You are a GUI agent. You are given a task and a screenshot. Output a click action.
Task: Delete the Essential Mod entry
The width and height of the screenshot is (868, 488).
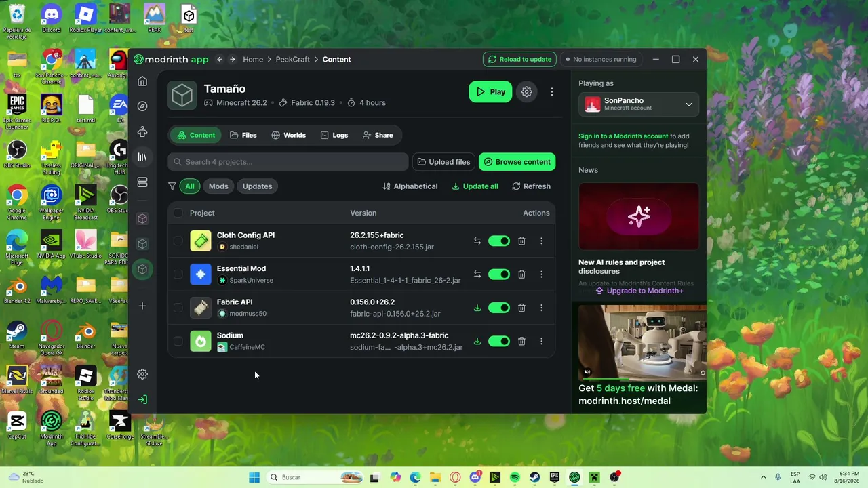click(x=521, y=274)
